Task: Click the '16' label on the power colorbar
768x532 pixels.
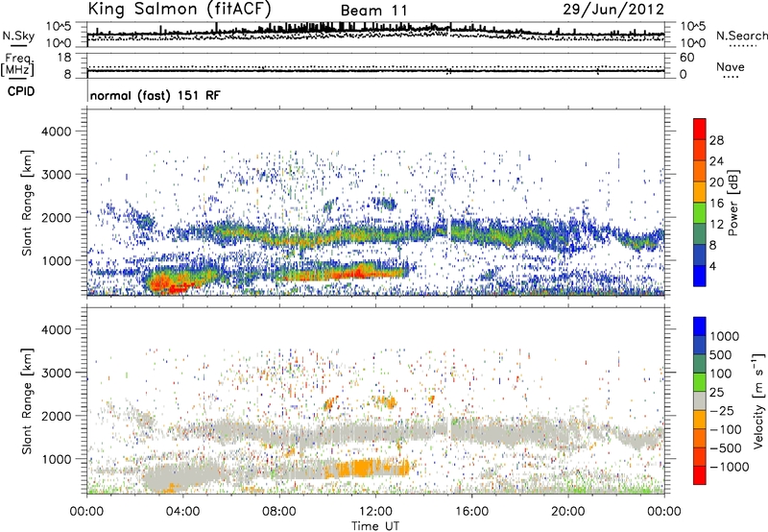Action: 716,204
